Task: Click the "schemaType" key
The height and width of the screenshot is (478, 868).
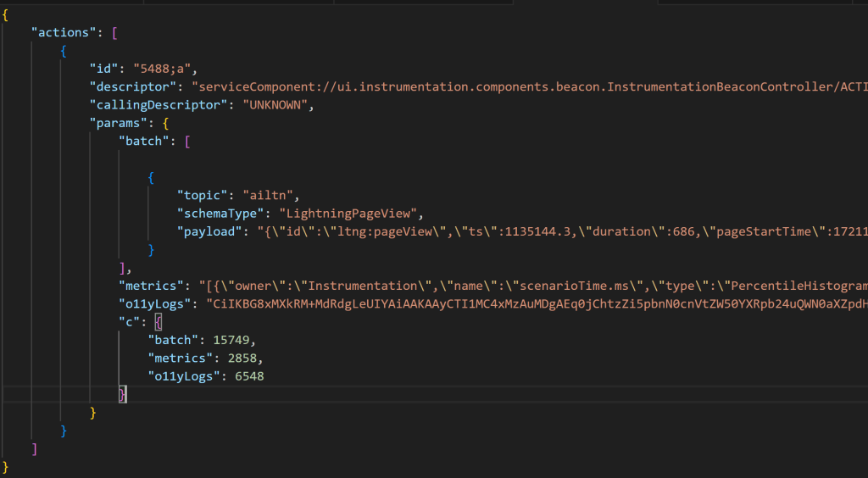Action: click(x=220, y=214)
